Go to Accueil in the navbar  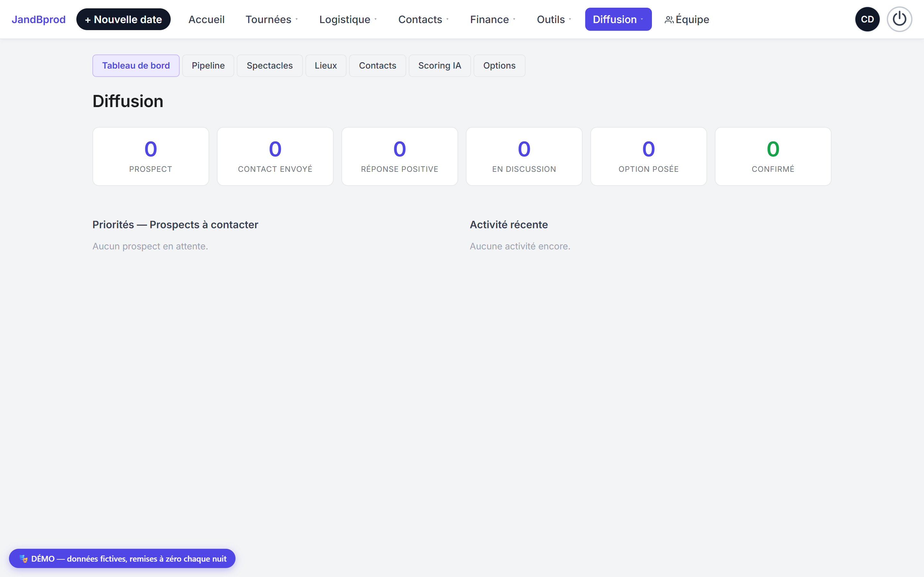tap(207, 20)
